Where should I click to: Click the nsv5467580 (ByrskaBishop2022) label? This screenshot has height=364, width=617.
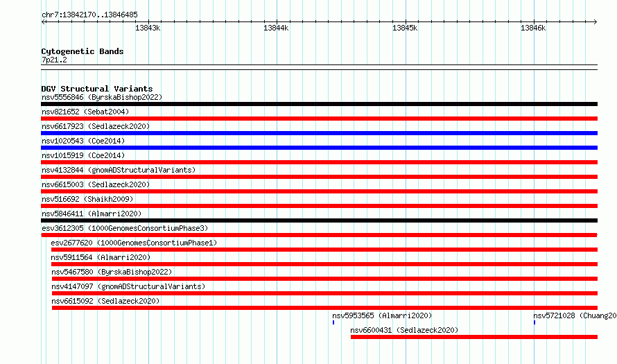pos(112,272)
